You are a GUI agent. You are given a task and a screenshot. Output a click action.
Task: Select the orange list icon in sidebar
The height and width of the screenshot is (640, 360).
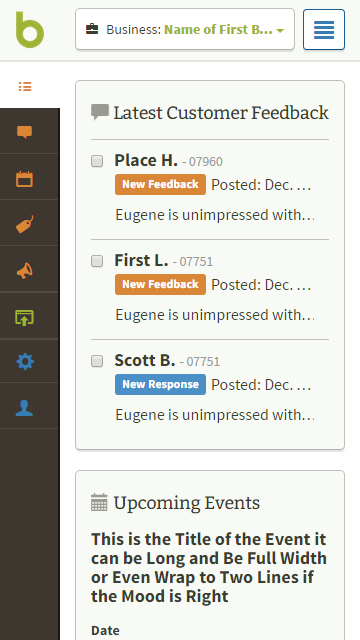click(25, 87)
